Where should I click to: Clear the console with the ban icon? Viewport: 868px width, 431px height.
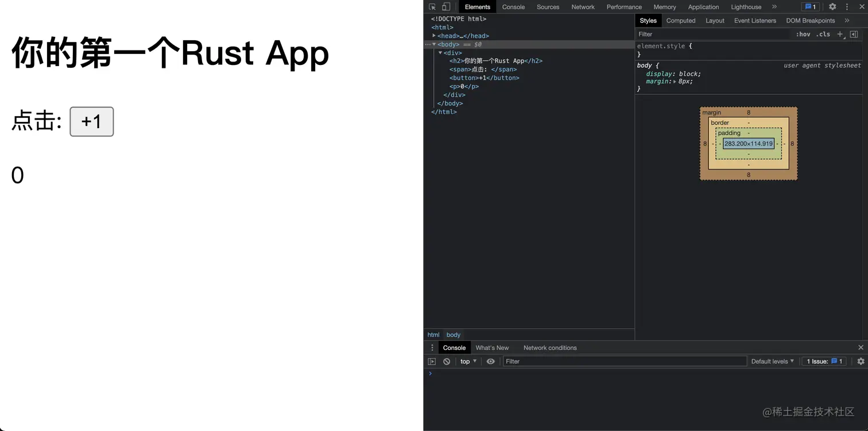coord(447,361)
